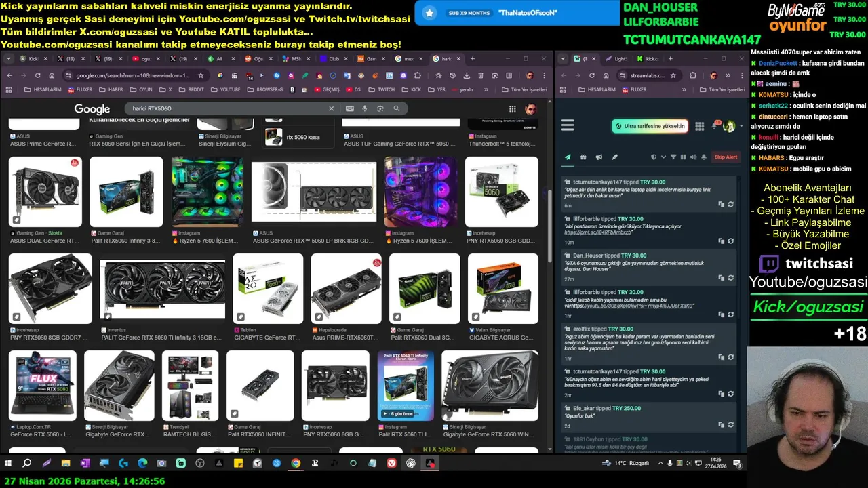Image resolution: width=868 pixels, height=488 pixels.
Task: Click the shield moderation icon
Action: click(x=654, y=157)
